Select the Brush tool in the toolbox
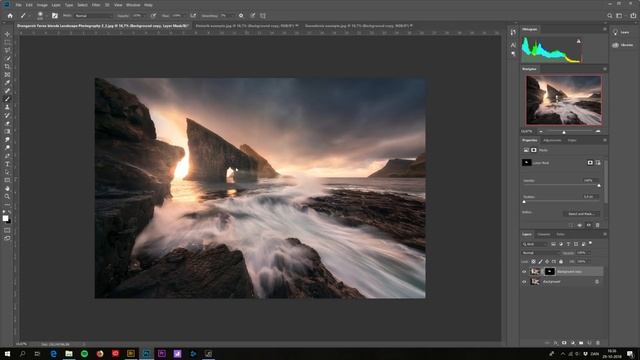 click(7, 99)
